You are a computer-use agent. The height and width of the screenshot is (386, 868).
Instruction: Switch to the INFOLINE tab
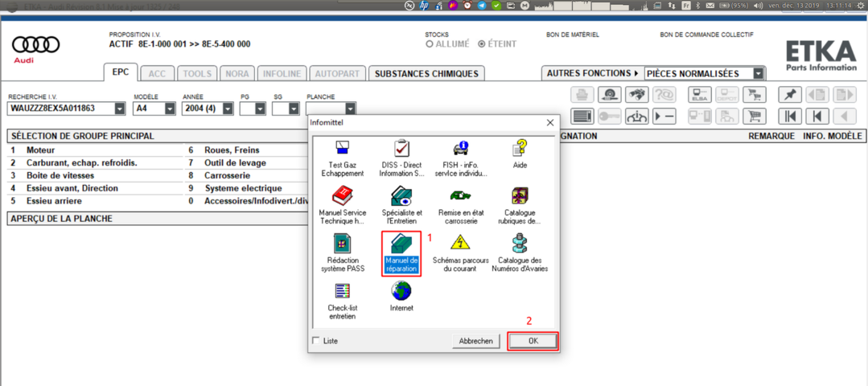click(282, 73)
